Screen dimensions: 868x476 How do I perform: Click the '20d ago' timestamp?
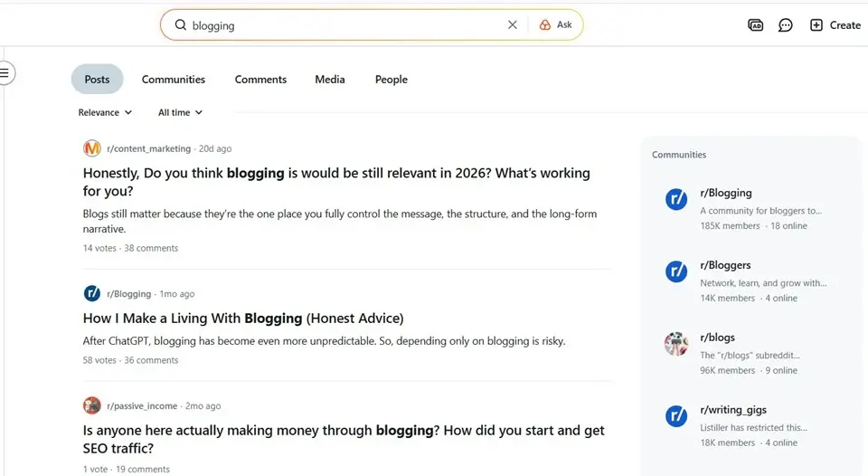[x=215, y=148]
